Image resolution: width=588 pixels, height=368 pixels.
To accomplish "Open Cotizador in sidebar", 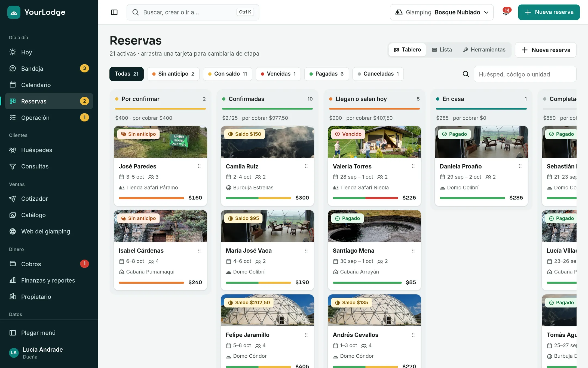I will 49,199.
